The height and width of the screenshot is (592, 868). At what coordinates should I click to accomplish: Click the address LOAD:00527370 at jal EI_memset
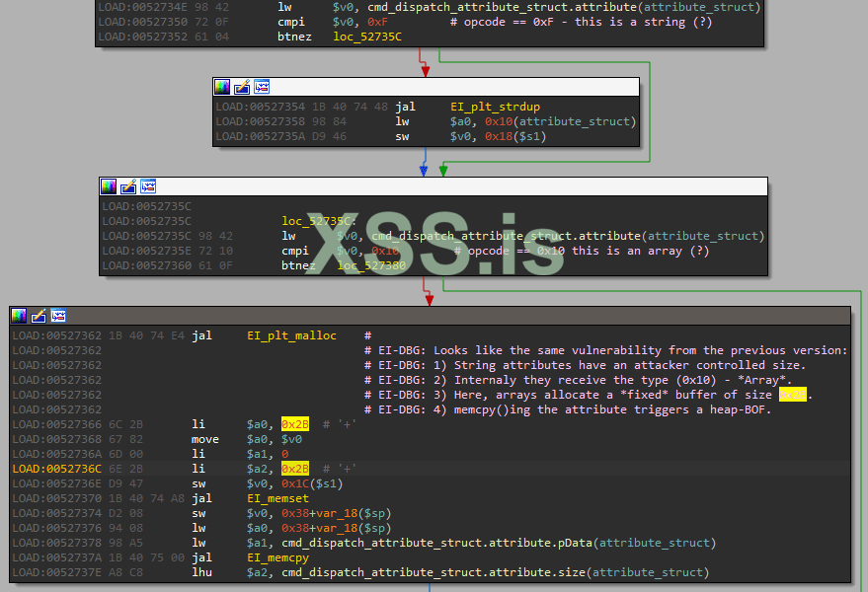tap(57, 498)
